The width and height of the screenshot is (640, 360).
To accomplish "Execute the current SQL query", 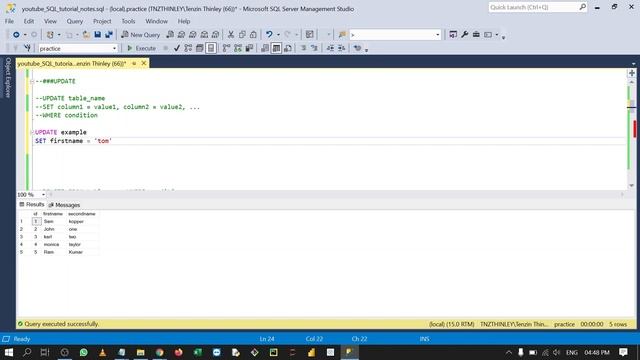I will 141,48.
